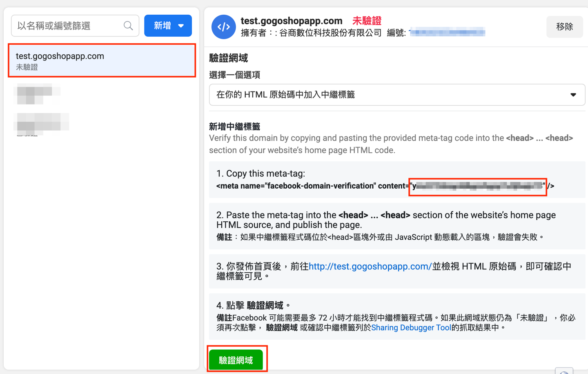Click the search magnifier icon in filter box
This screenshot has height=374, width=588.
click(x=128, y=26)
